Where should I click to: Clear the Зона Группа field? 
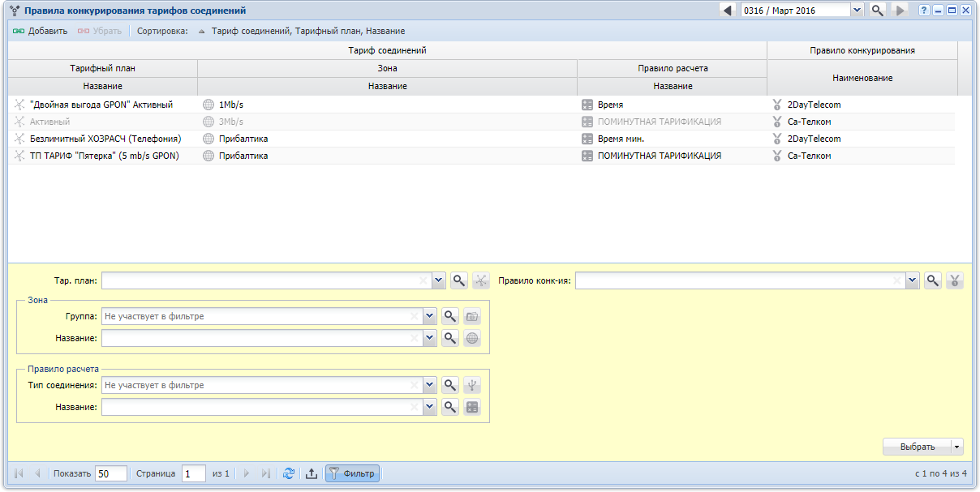pyautogui.click(x=414, y=316)
